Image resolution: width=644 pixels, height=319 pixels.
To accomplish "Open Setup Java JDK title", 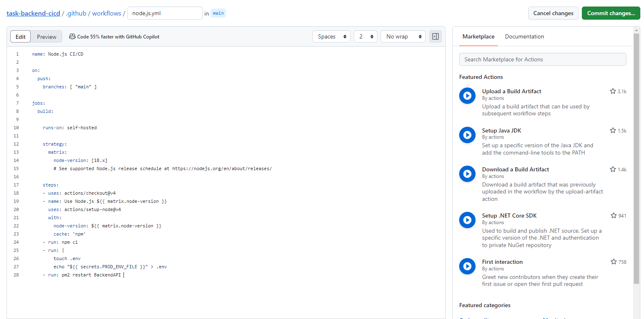I will coord(502,130).
